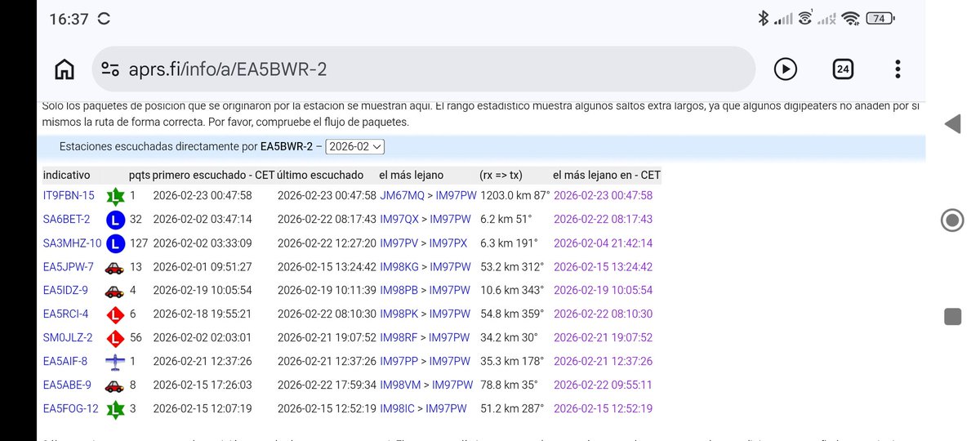980x441 pixels.
Task: Open the browser three-dot menu
Action: 898,69
